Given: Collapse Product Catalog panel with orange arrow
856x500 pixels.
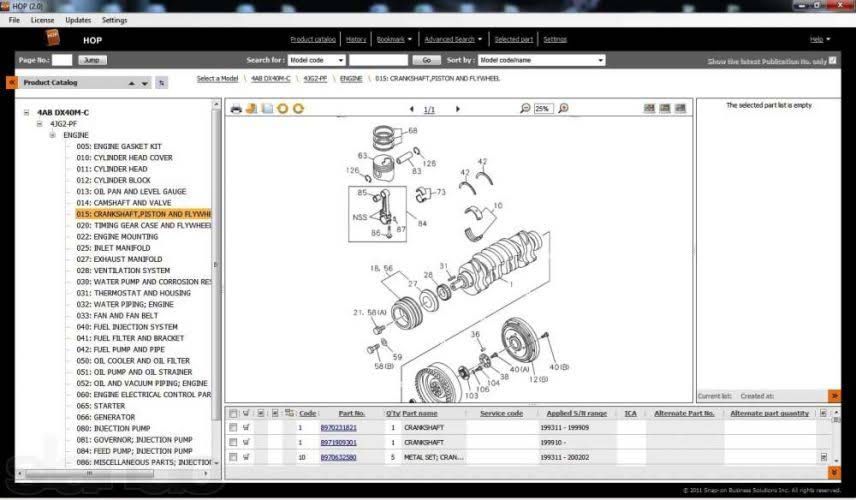Looking at the screenshot, I should click(x=11, y=82).
